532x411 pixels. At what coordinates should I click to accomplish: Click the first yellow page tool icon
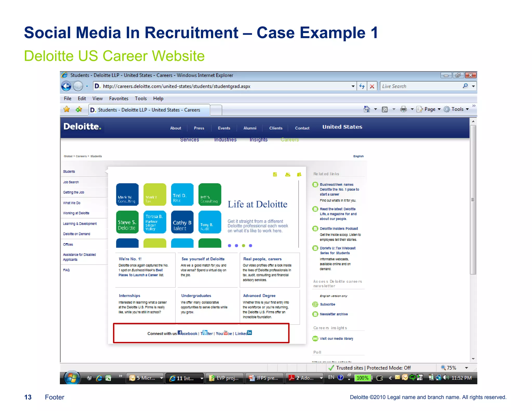point(275,174)
